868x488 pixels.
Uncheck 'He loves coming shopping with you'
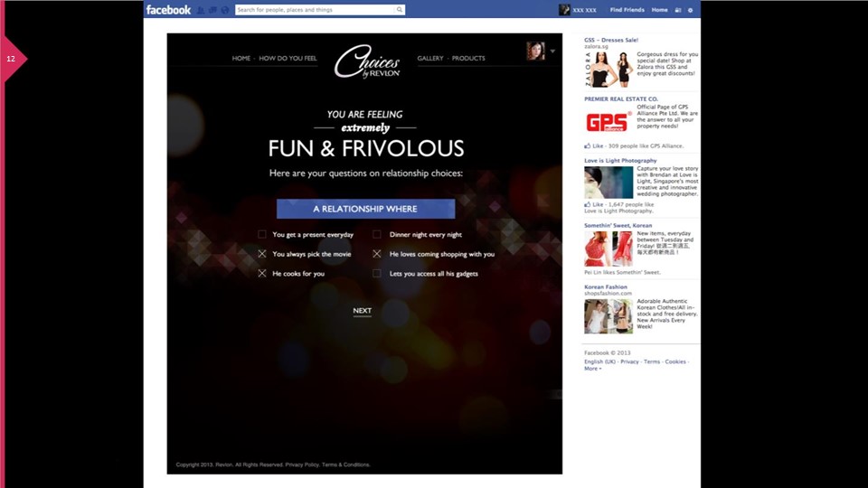coord(377,254)
